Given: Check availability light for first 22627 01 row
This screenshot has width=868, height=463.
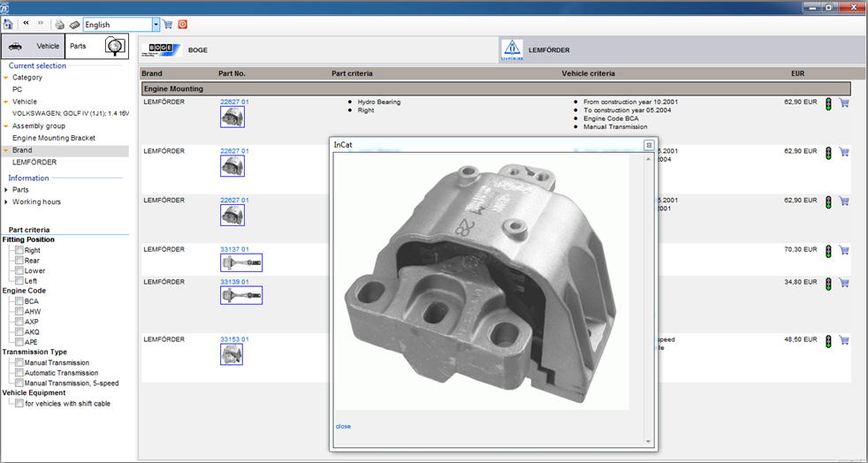Looking at the screenshot, I should point(828,104).
